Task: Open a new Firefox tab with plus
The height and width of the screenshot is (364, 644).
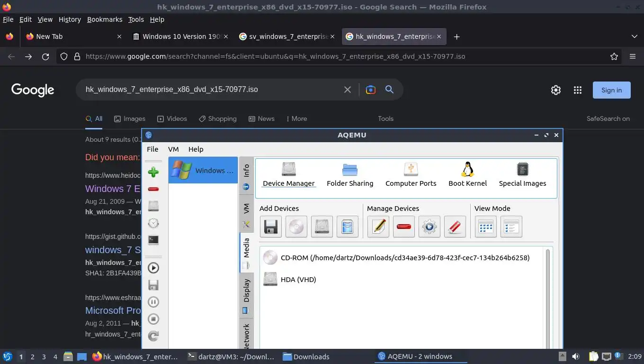Action: [456, 36]
